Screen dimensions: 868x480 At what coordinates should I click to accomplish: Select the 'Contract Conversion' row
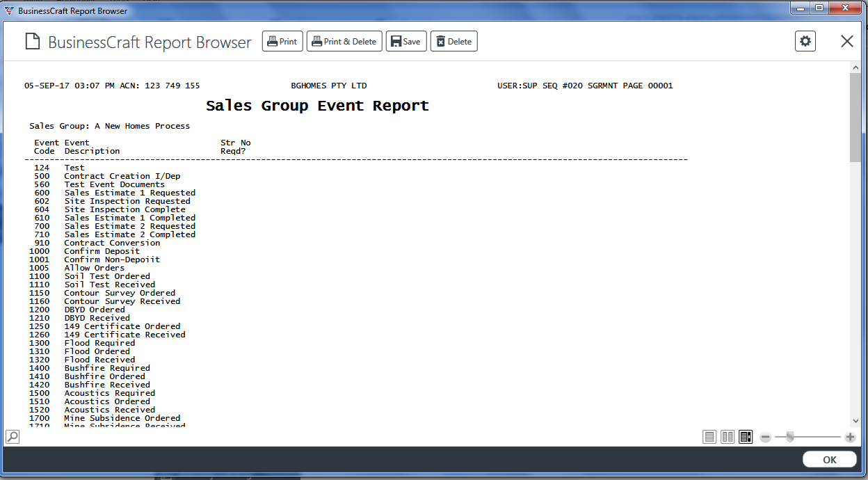click(112, 243)
